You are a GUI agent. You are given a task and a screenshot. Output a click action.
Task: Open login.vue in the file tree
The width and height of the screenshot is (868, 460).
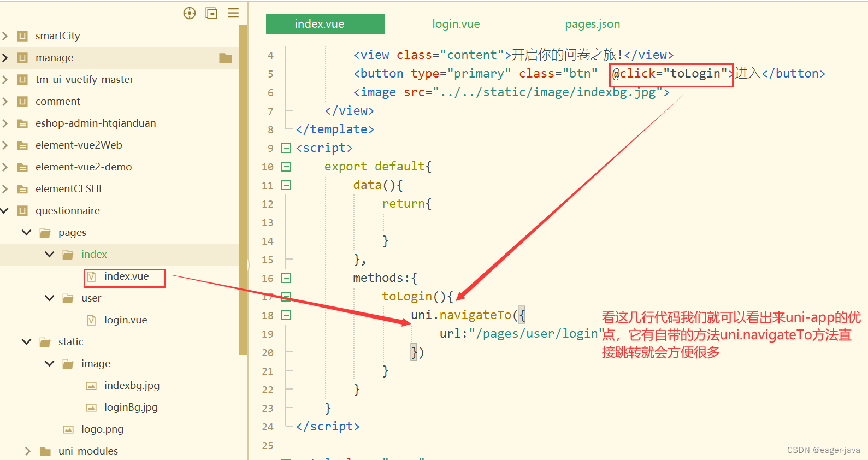pos(126,320)
